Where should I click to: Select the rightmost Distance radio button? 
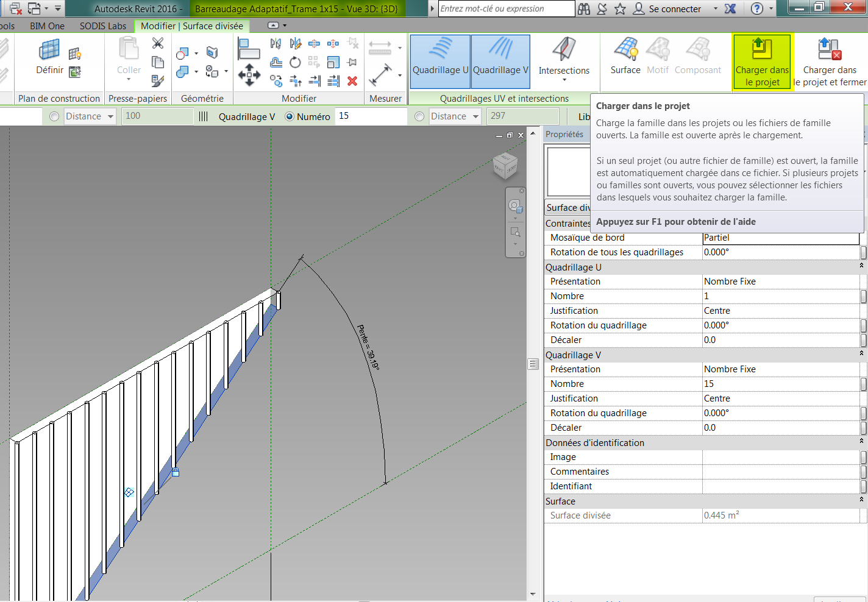(420, 116)
